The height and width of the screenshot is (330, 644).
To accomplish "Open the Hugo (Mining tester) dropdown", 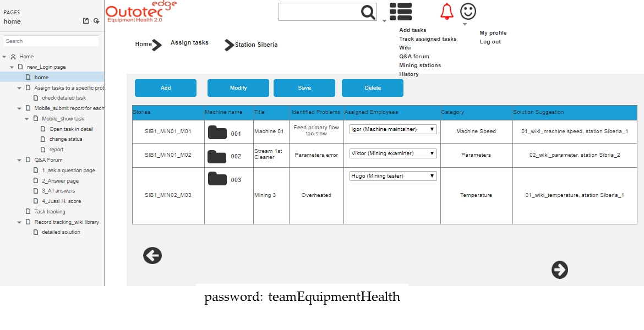I will 393,176.
